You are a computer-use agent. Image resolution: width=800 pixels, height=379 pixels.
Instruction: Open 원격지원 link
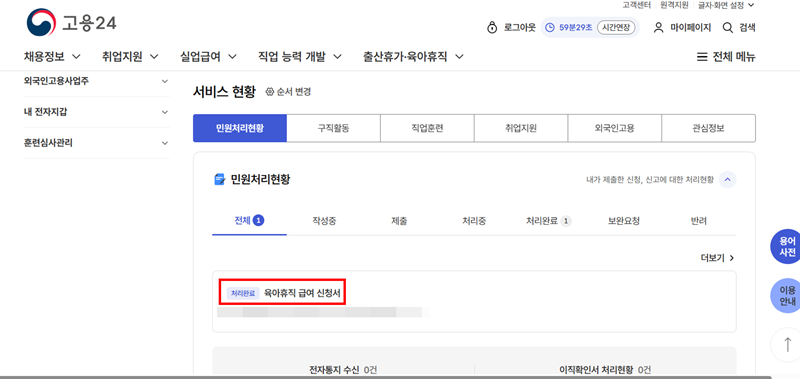coord(674,5)
